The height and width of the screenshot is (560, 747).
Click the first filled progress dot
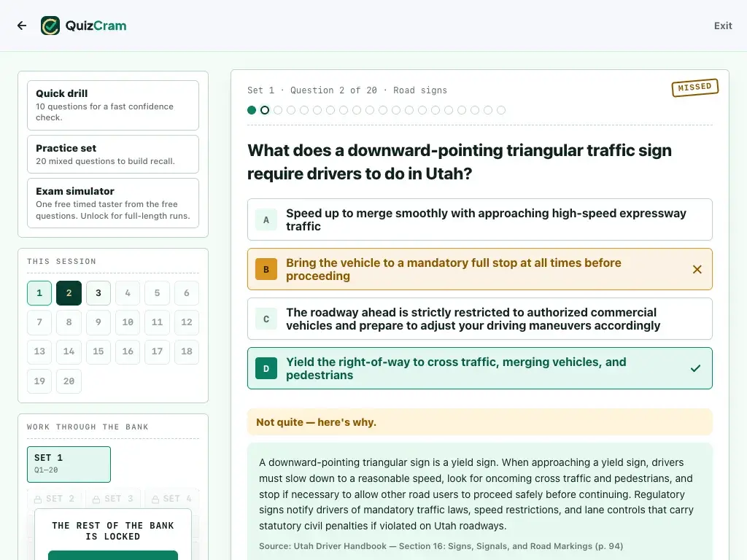pos(252,111)
